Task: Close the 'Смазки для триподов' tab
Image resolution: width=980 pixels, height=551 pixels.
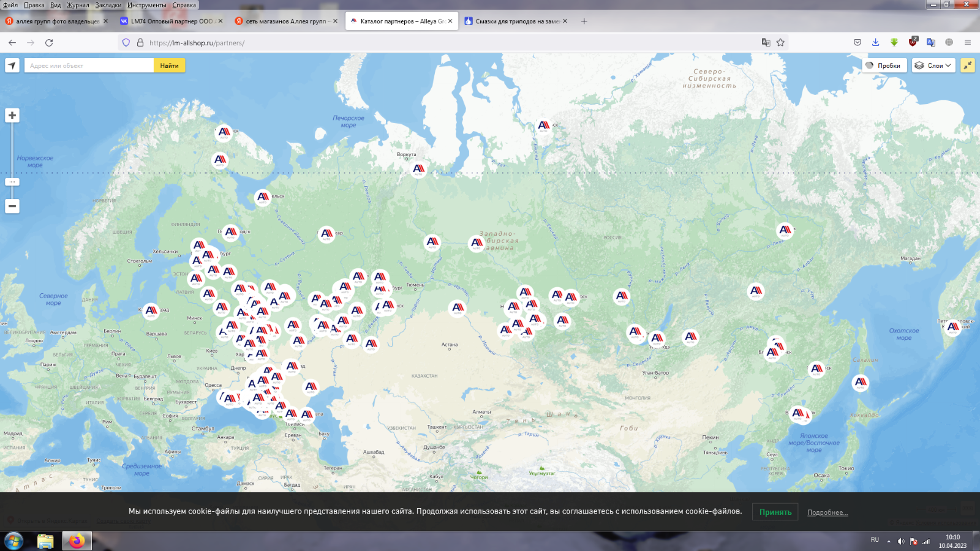Action: click(565, 21)
